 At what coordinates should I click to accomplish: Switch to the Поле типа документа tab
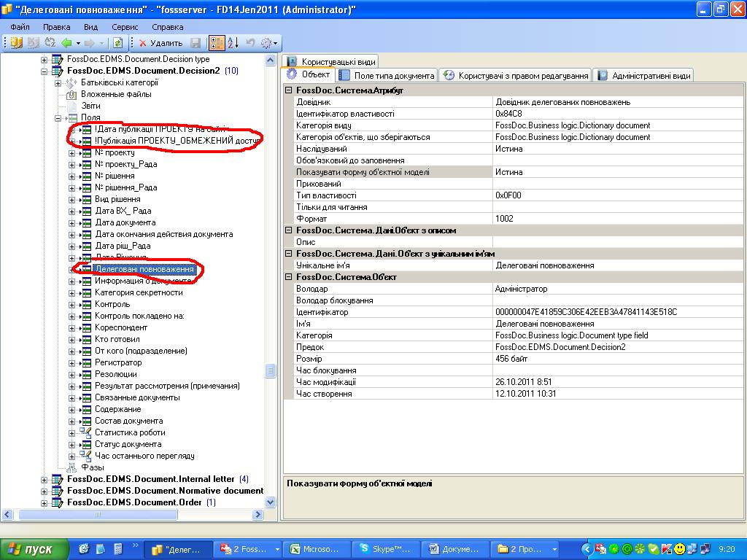387,75
